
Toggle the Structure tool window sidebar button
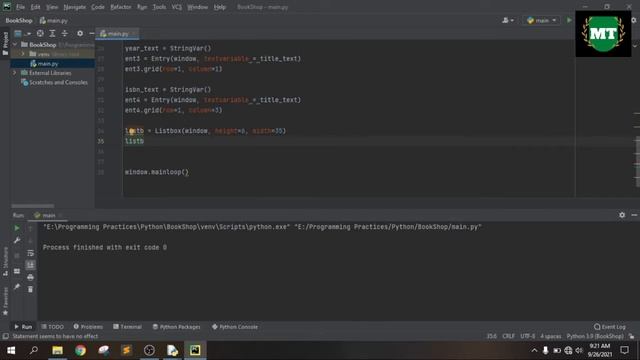tap(5, 261)
